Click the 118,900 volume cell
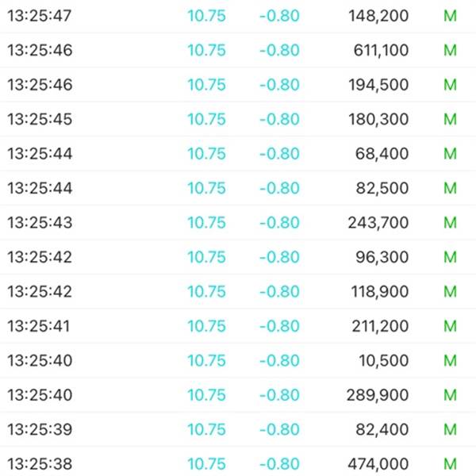476x476 pixels. coord(379,292)
